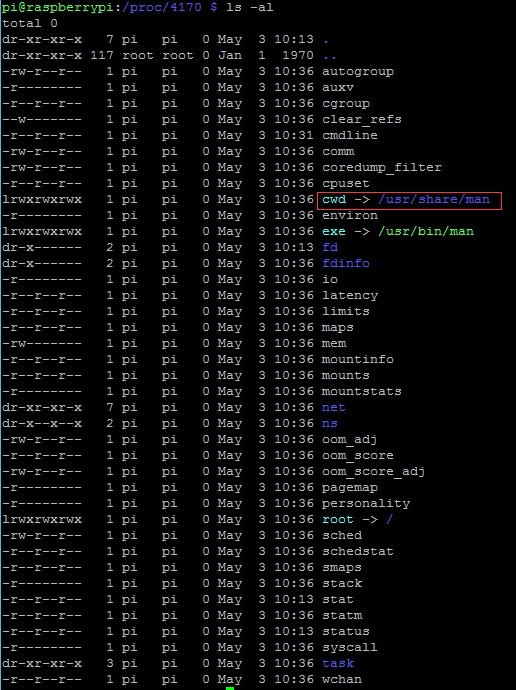Select the 'latency' entry
Viewport: 516px width, 690px height.
click(x=350, y=296)
